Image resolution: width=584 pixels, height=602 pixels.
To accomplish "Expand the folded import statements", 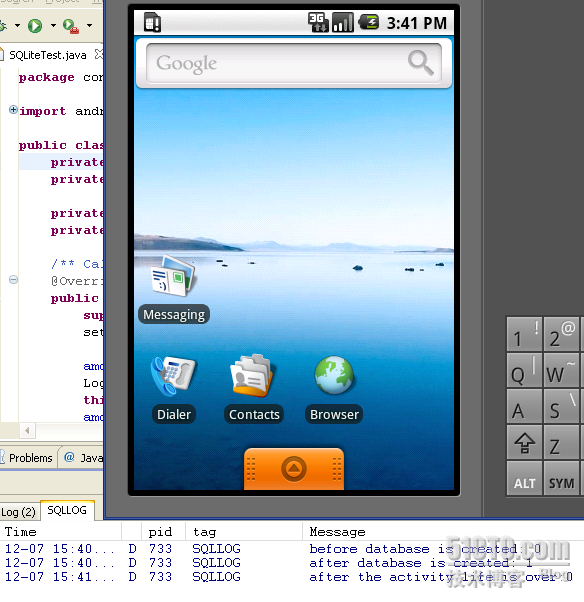I will coord(13,110).
